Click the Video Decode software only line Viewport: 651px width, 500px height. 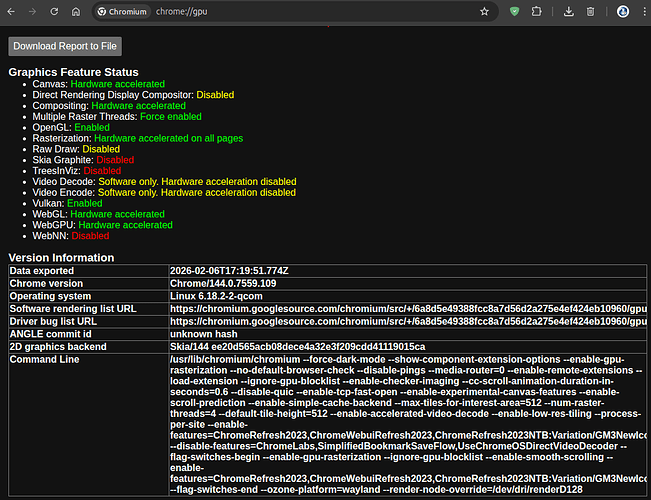tap(164, 181)
